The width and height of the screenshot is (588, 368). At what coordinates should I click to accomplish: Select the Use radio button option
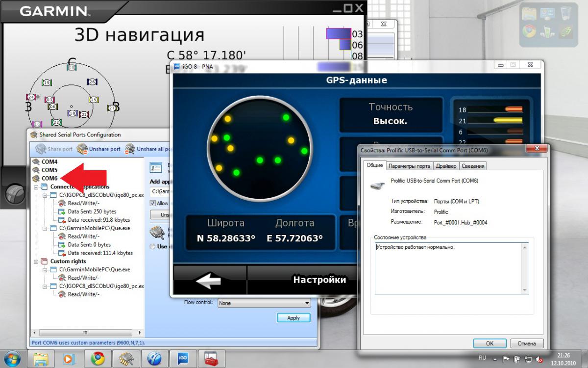[x=152, y=246]
